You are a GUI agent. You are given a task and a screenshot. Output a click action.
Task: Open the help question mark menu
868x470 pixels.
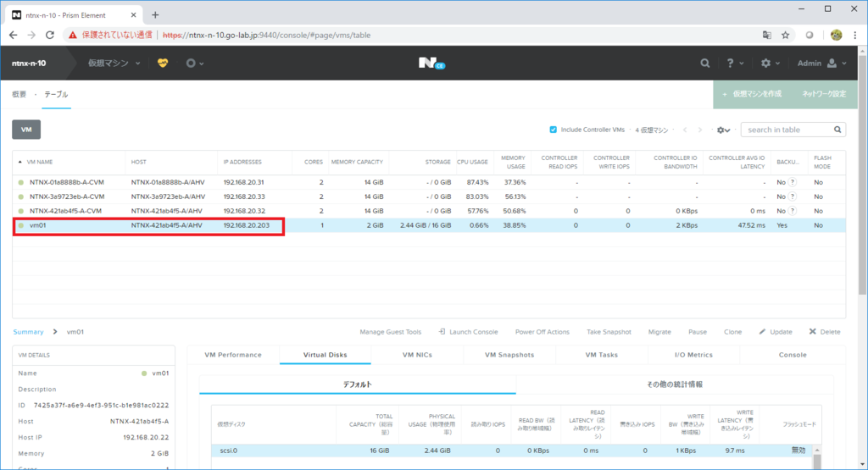coord(735,63)
